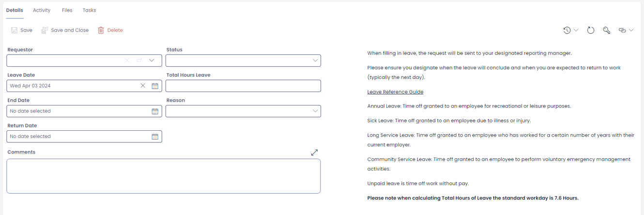Expand the Requestor dropdown

[x=152, y=61]
